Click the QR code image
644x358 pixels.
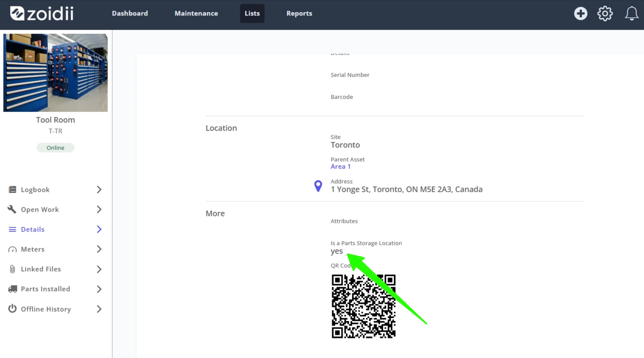(x=363, y=306)
